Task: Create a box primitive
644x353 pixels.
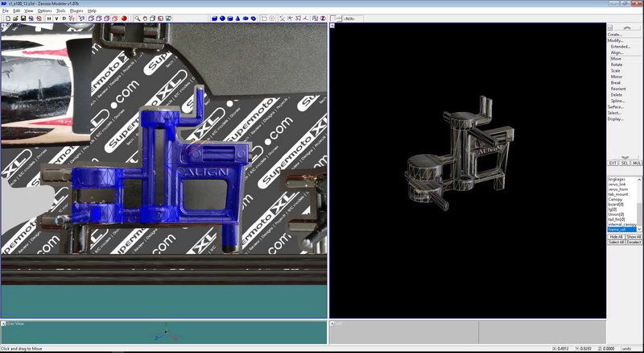Action: point(214,19)
